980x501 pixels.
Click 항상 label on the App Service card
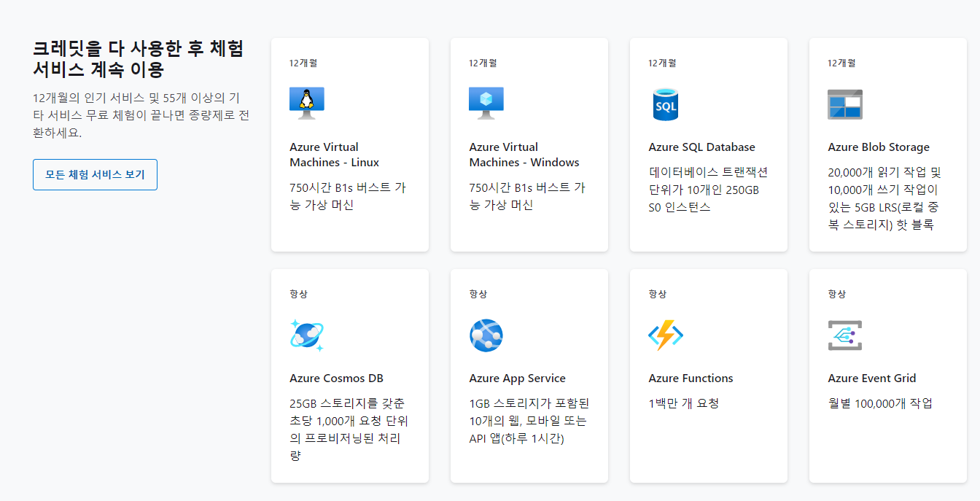[478, 294]
